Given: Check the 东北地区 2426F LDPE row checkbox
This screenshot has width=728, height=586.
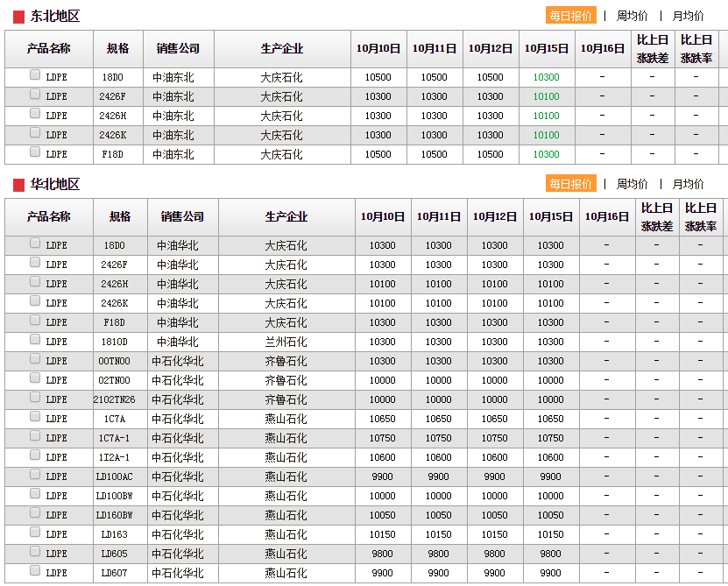Looking at the screenshot, I should [x=35, y=95].
